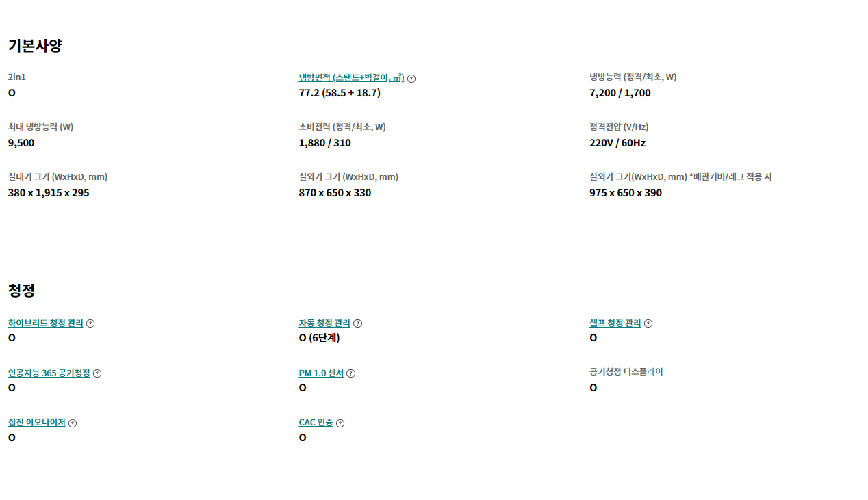Open the CAC 인증 link
This screenshot has width=868, height=500.
coord(316,423)
